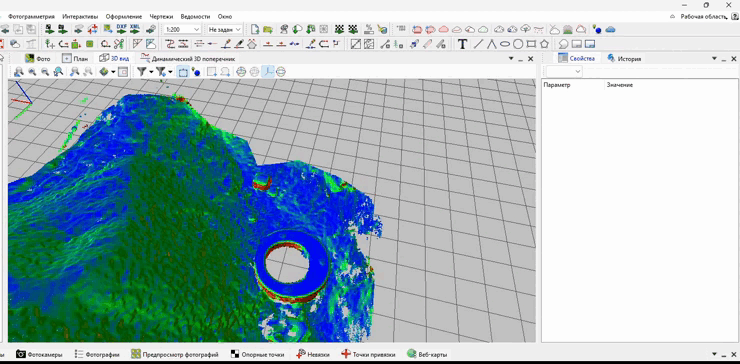This screenshot has width=740, height=364.
Task: Switch to the План view tab
Action: [75, 59]
